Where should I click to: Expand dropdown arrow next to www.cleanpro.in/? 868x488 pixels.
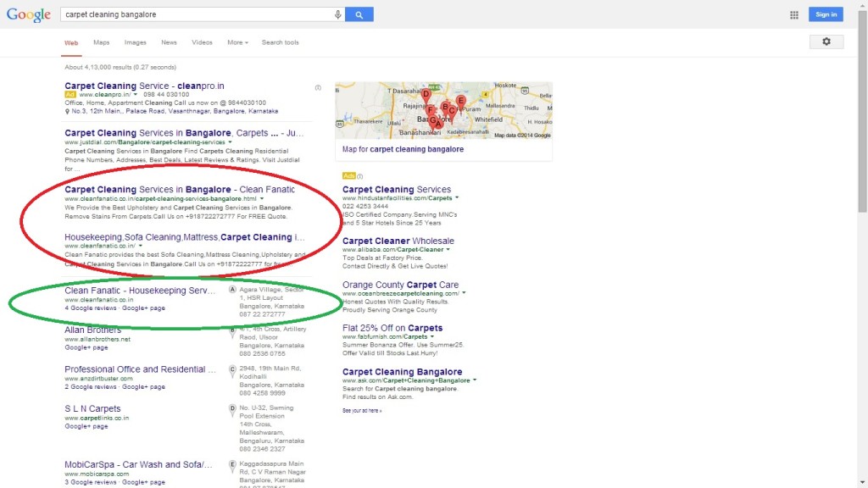point(135,95)
